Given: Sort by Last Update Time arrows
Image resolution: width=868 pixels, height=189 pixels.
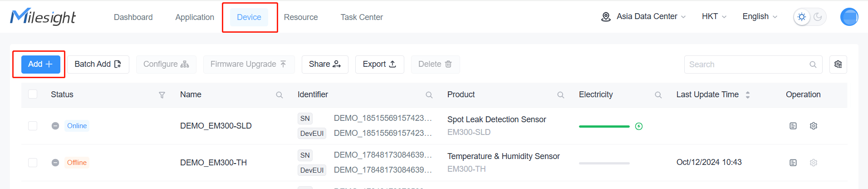Looking at the screenshot, I should pyautogui.click(x=748, y=95).
